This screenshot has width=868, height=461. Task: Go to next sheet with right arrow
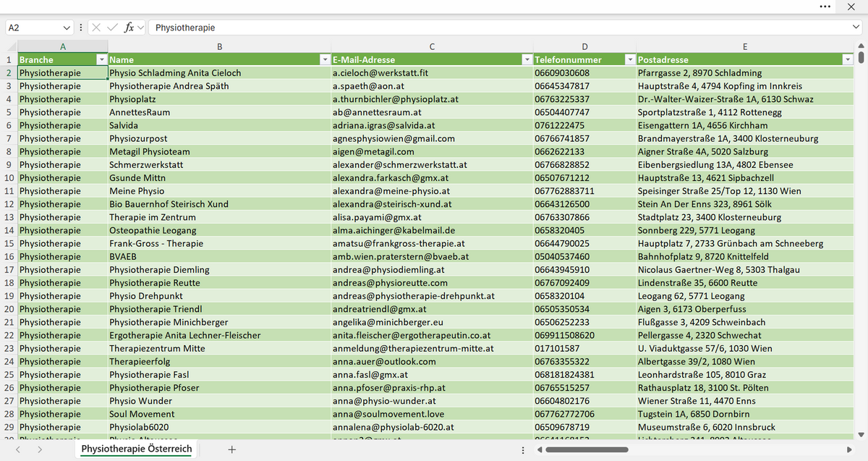[40, 449]
